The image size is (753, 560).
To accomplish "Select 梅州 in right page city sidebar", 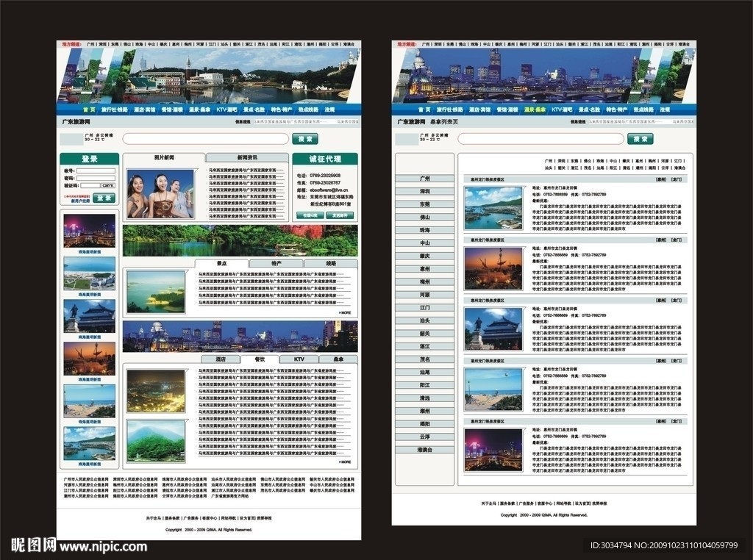I will click(424, 282).
